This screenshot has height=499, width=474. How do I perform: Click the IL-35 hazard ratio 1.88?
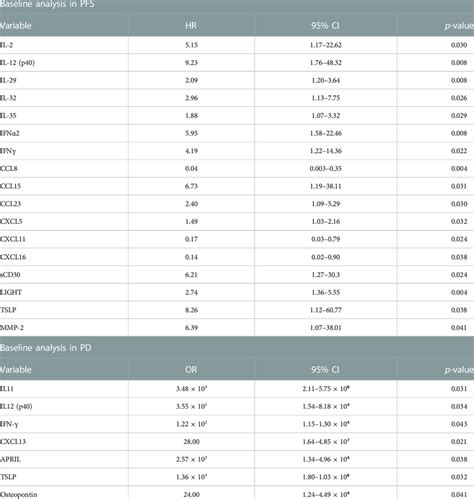pyautogui.click(x=191, y=116)
